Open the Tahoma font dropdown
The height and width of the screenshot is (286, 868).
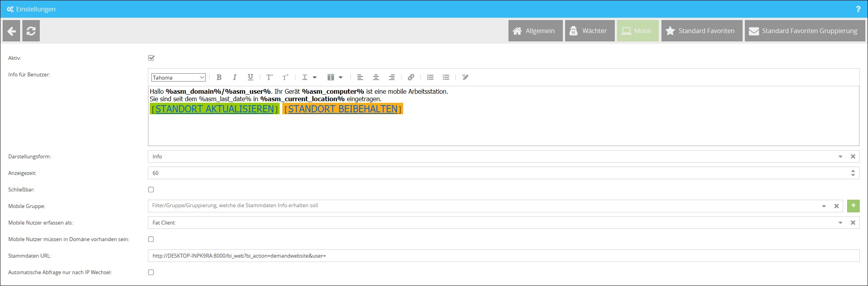tap(179, 78)
